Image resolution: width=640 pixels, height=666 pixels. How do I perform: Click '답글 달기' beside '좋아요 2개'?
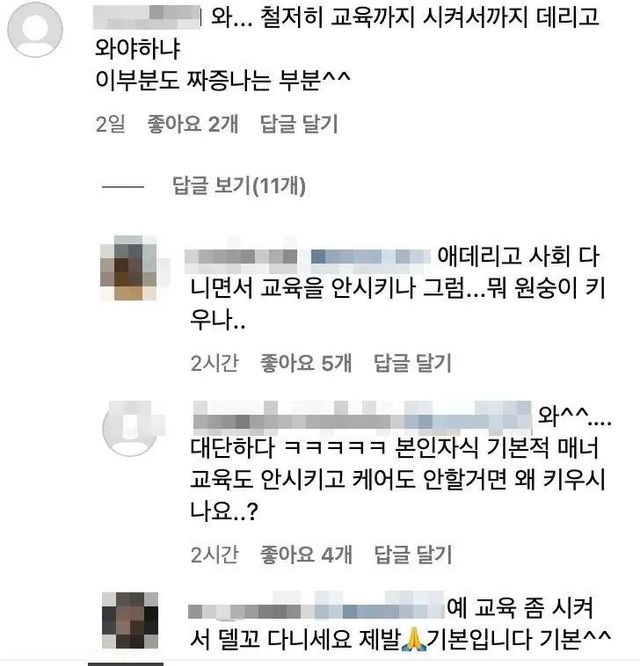(299, 124)
